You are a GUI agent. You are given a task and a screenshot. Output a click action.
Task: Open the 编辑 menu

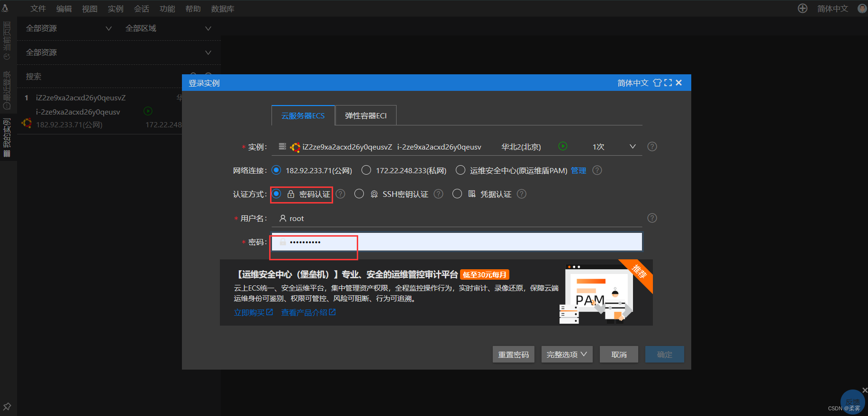click(x=64, y=9)
